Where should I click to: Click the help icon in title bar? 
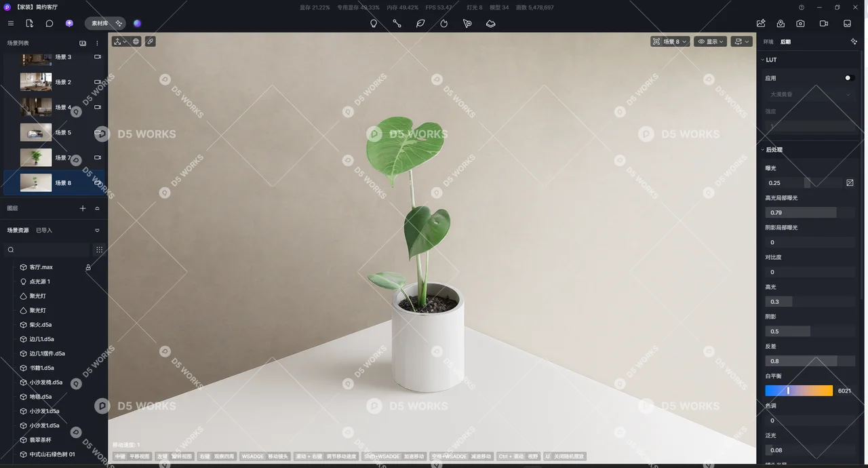point(802,7)
